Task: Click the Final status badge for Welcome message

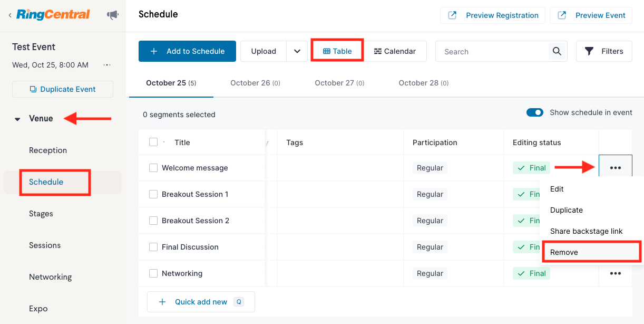Action: [531, 168]
